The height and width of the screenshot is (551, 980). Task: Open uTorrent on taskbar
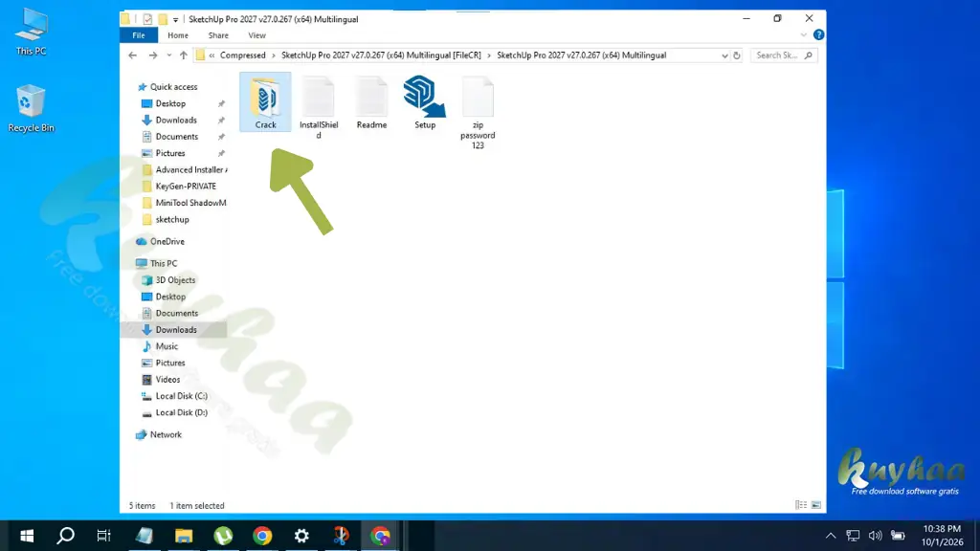click(223, 536)
